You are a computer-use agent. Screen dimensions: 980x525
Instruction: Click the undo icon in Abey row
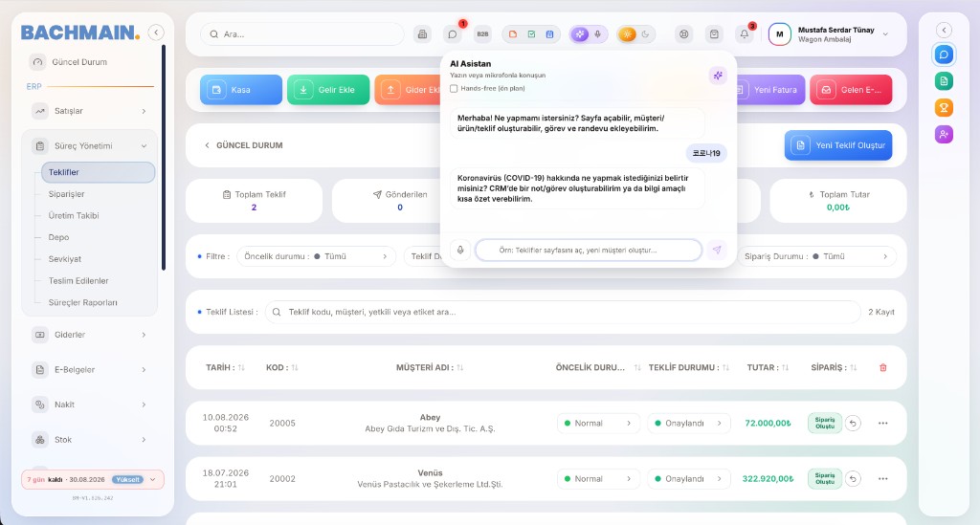pos(853,424)
